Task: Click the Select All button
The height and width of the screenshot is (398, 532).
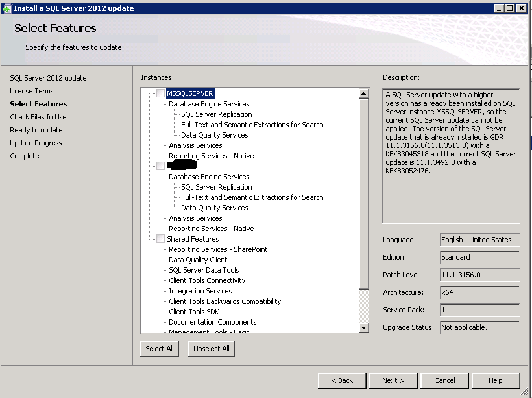Action: [x=160, y=349]
